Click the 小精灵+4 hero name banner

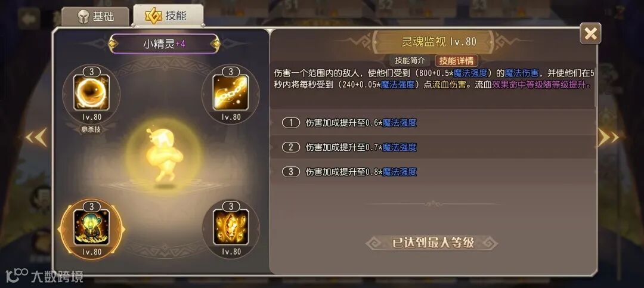(x=164, y=44)
